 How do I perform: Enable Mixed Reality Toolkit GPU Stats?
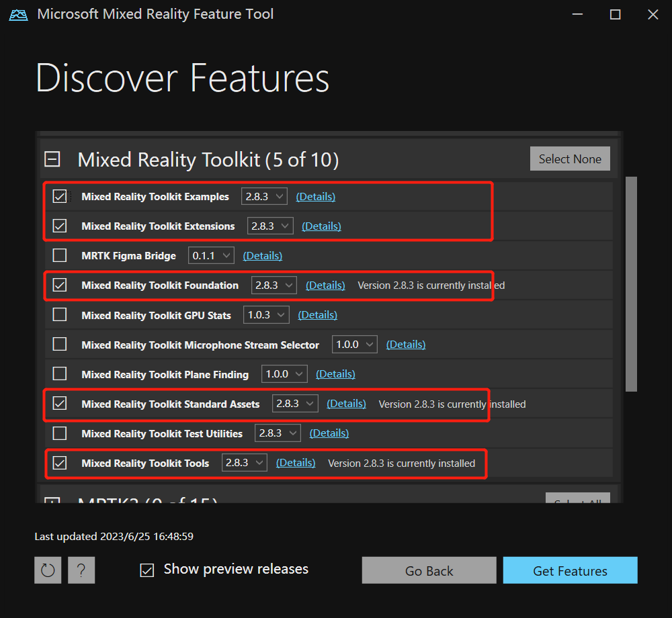coord(60,315)
